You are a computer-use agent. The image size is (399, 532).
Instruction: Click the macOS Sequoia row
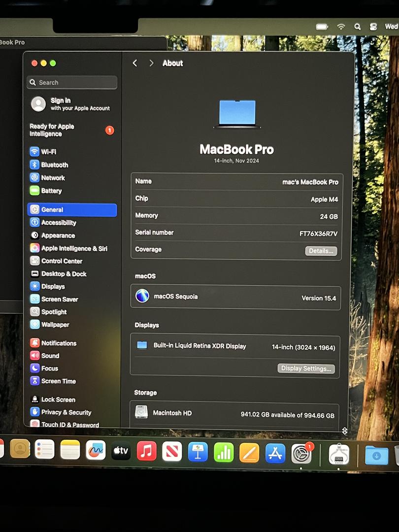pyautogui.click(x=235, y=298)
